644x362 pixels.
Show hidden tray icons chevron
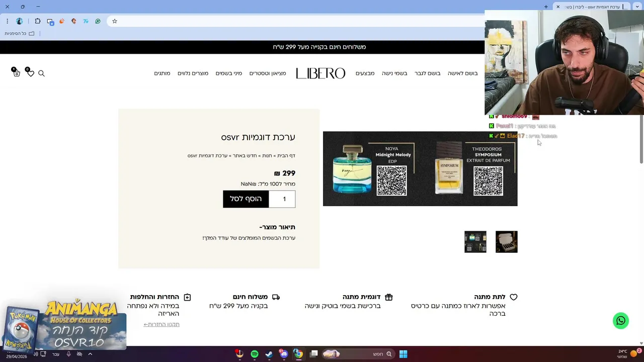coord(90,354)
